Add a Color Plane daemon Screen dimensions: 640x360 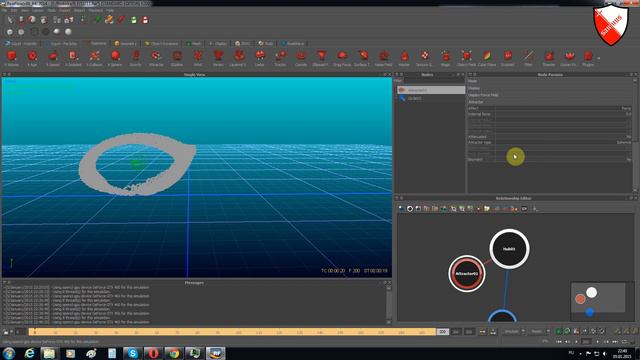487,58
